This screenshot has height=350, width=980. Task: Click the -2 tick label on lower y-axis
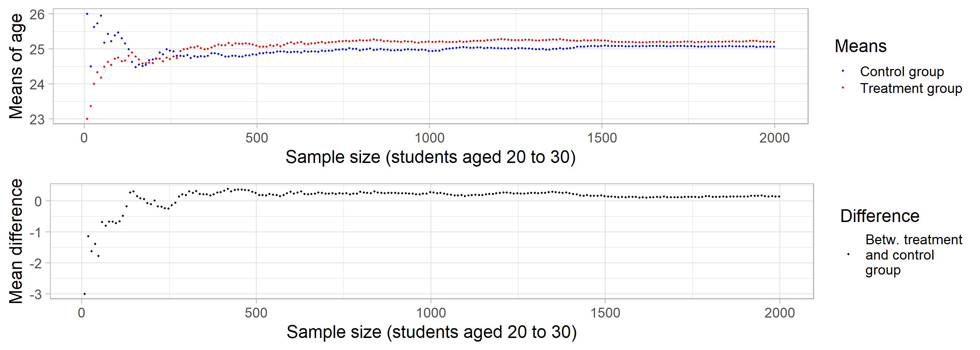point(35,263)
